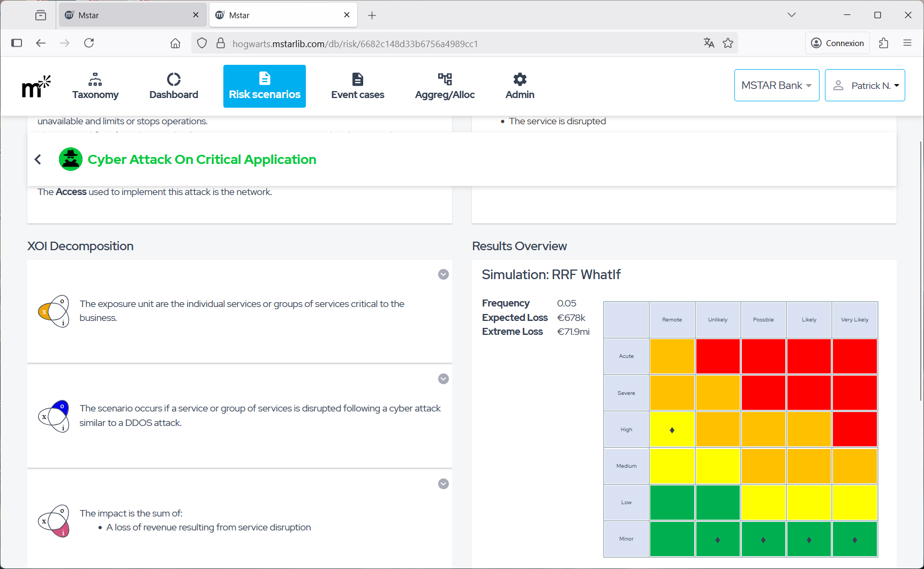Open the list all tabs dropdown
Image resolution: width=924 pixels, height=569 pixels.
click(x=791, y=15)
